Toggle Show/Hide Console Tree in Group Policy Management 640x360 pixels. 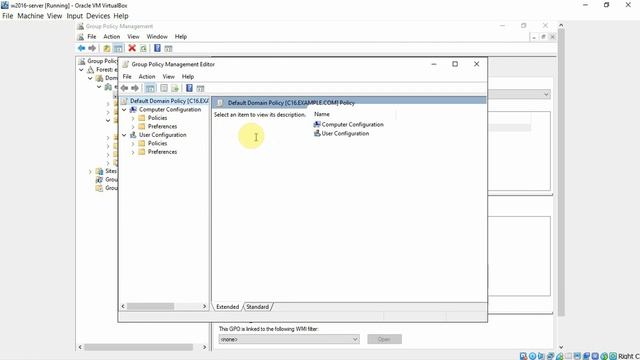118,49
